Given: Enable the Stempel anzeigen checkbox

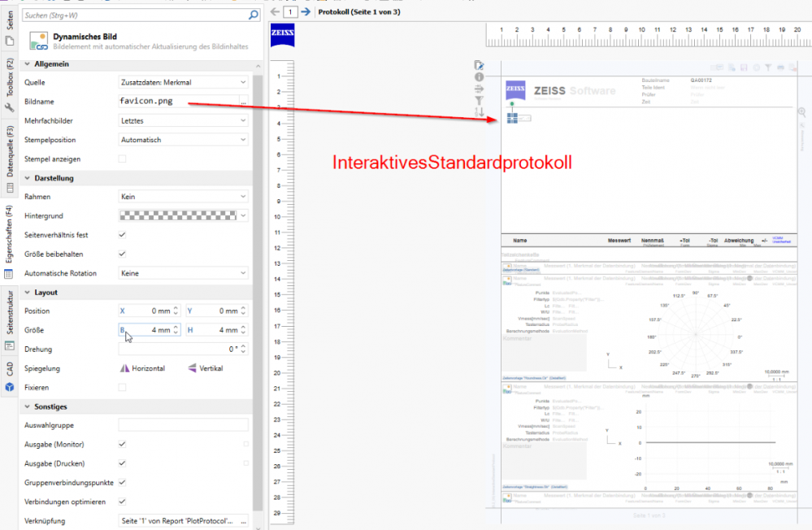Looking at the screenshot, I should 122,159.
